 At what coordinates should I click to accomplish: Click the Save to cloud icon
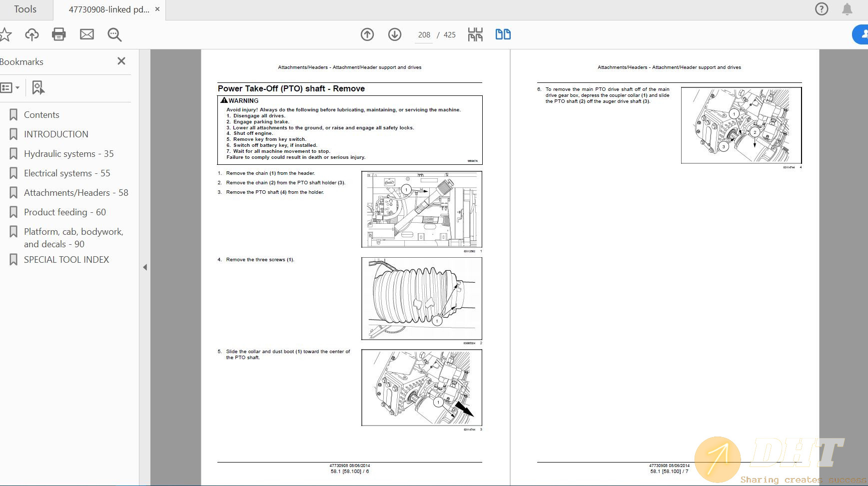32,34
